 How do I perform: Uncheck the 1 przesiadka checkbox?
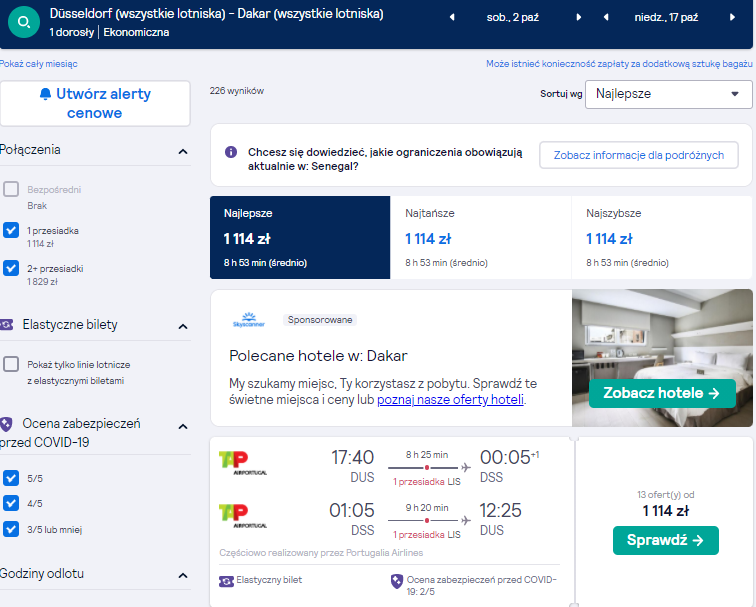11,230
